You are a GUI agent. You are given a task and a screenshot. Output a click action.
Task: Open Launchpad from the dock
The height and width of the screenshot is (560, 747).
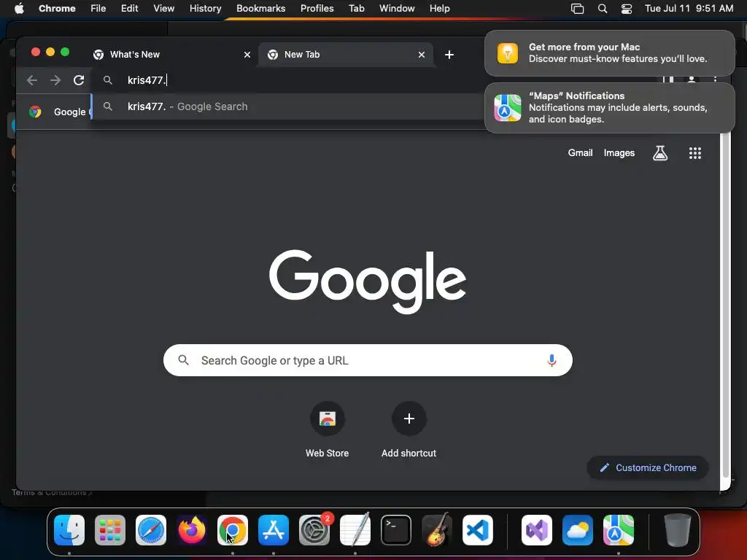click(110, 530)
